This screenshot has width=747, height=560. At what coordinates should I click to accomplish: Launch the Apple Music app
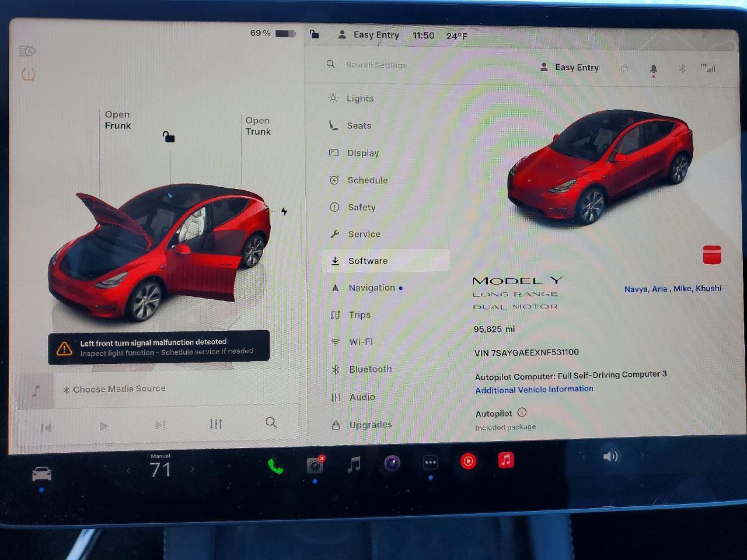point(506,460)
